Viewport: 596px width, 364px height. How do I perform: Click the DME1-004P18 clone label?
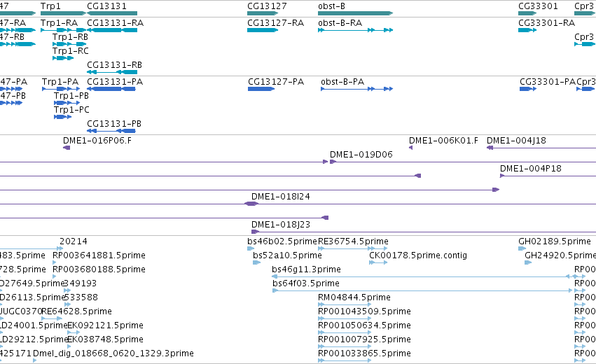click(x=531, y=169)
